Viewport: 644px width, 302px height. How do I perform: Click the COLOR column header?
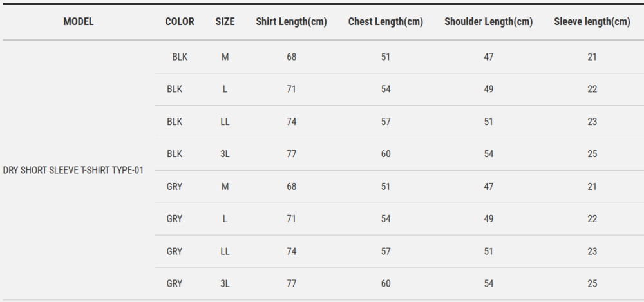tap(180, 22)
